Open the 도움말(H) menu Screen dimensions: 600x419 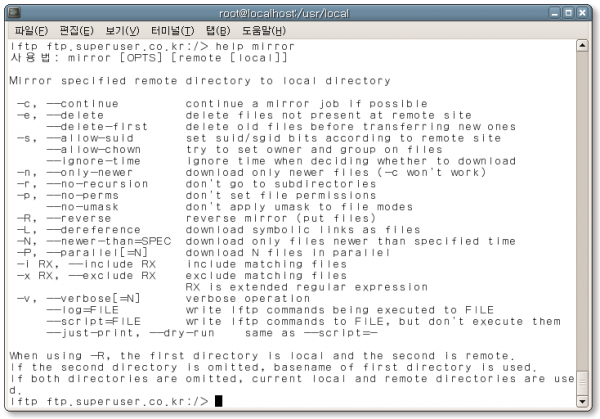tap(264, 31)
